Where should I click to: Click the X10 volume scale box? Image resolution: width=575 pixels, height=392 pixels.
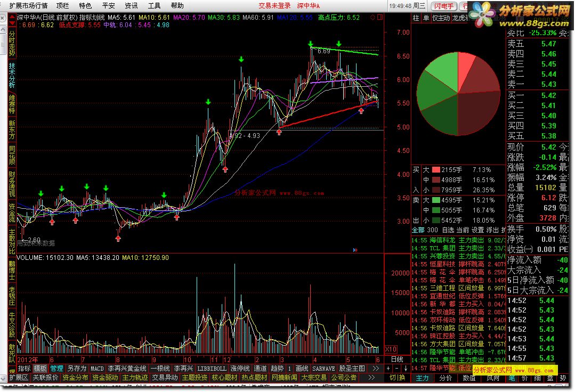point(391,349)
